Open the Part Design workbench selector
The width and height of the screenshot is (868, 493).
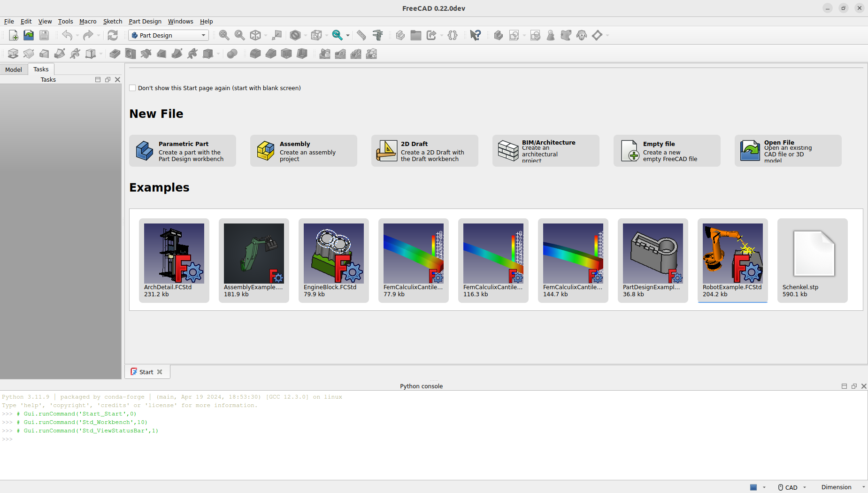pyautogui.click(x=168, y=35)
